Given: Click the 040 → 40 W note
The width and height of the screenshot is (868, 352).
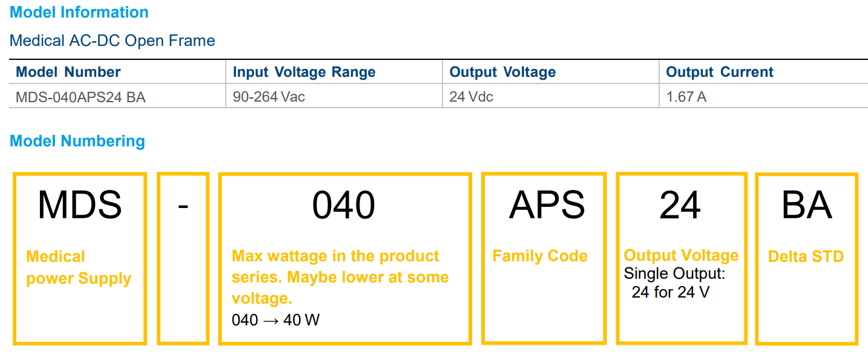Looking at the screenshot, I should (275, 320).
